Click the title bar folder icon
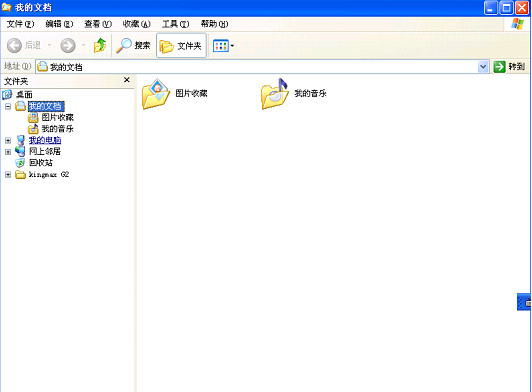Screen dimensions: 532x392 (x=6, y=7)
